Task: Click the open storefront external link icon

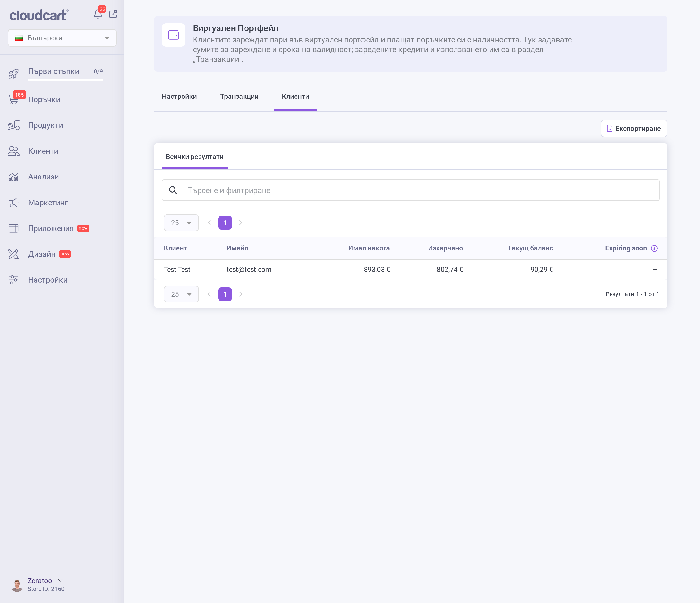Action: [x=113, y=14]
